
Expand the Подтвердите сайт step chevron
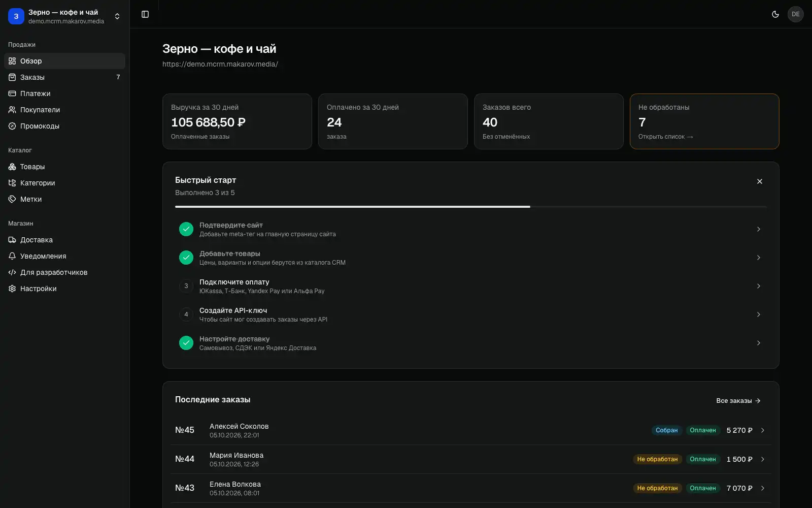pos(759,229)
